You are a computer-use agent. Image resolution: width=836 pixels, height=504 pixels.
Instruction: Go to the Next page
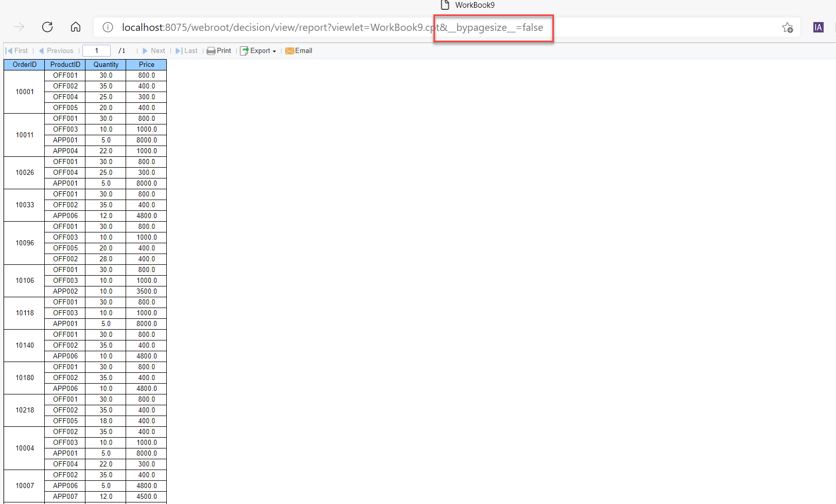click(x=153, y=50)
